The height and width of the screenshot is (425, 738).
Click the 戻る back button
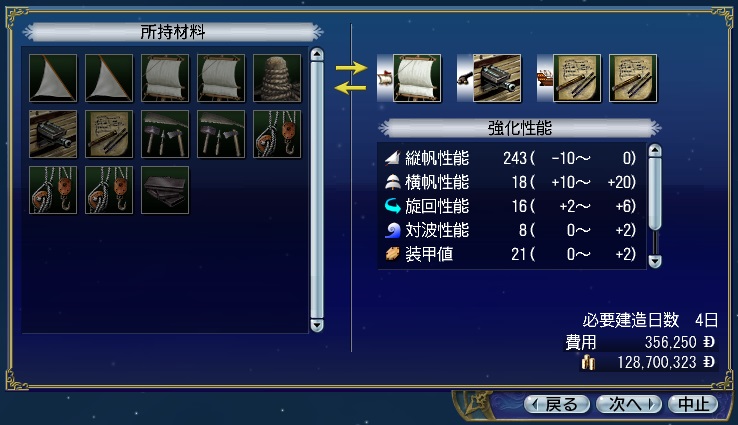tap(557, 404)
